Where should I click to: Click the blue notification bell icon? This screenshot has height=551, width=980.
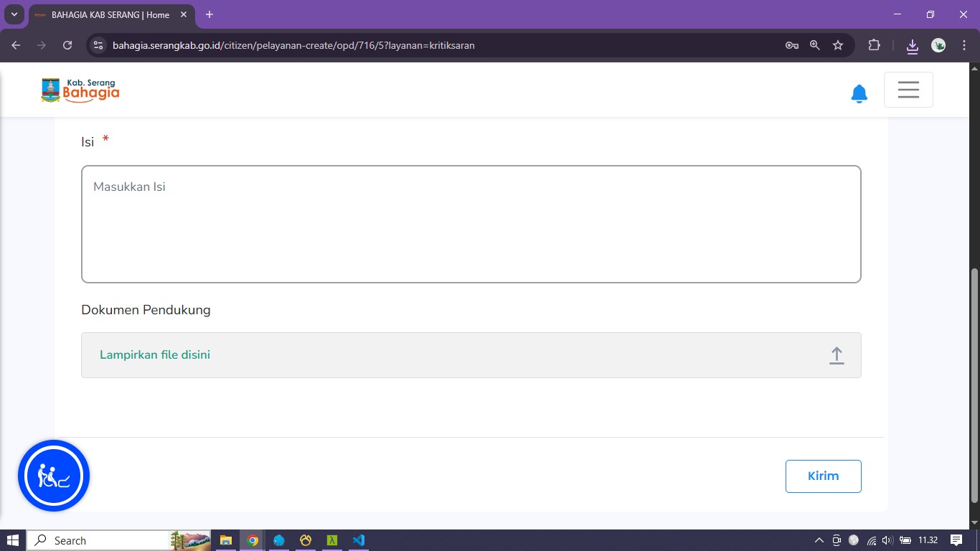[859, 93]
